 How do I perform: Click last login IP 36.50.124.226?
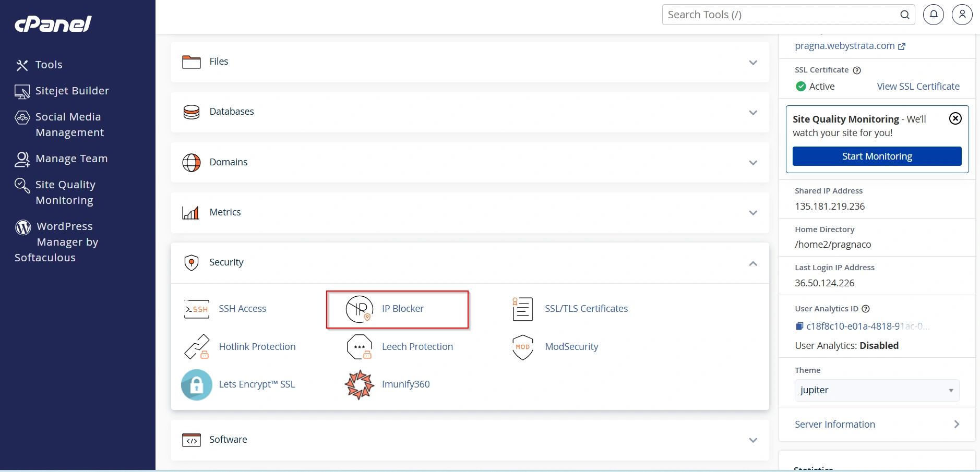(x=824, y=283)
